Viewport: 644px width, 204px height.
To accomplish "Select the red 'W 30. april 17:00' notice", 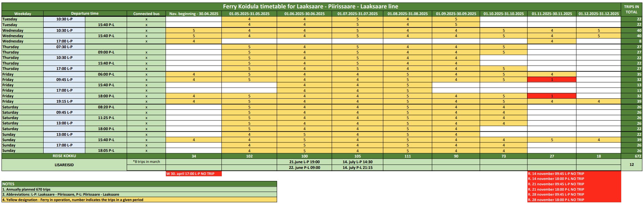I will pos(194,174).
